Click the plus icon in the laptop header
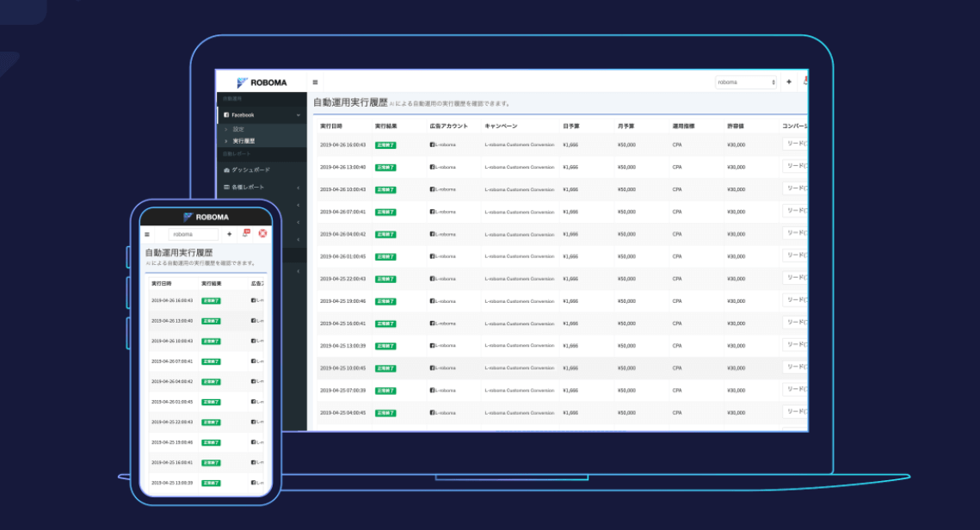The width and height of the screenshot is (980, 530). [x=789, y=82]
